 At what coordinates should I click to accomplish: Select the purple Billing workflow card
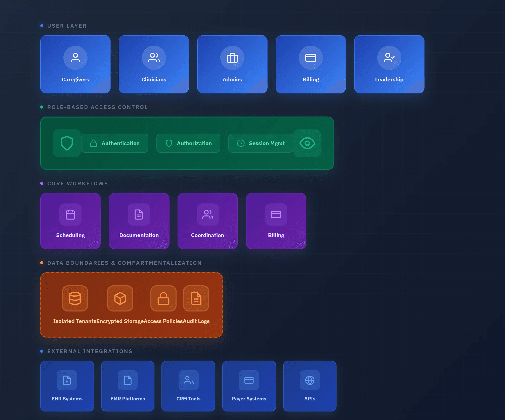(276, 221)
